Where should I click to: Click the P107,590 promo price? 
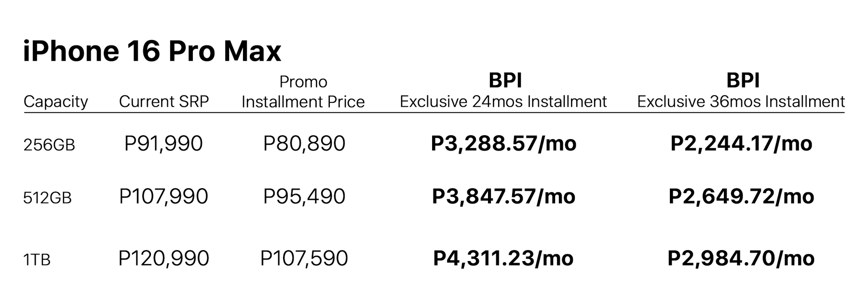coord(304,259)
